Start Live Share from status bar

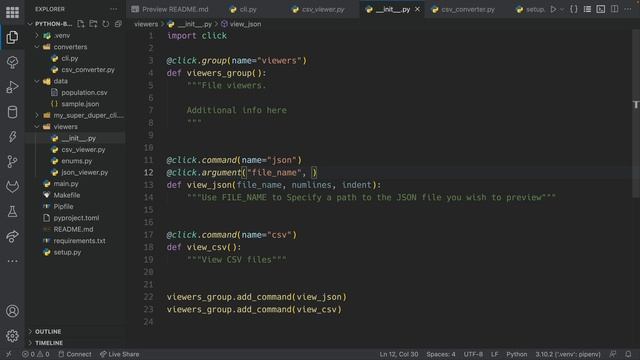120,354
